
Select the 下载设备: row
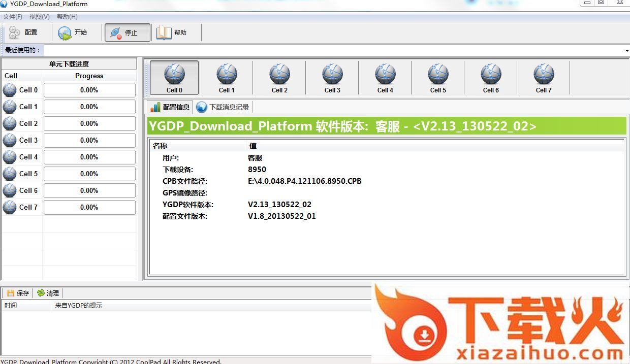point(387,170)
